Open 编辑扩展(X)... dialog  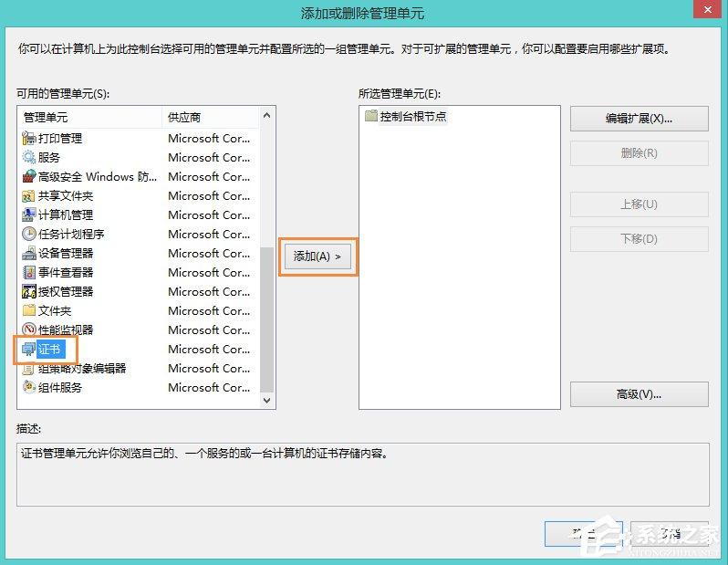point(639,119)
